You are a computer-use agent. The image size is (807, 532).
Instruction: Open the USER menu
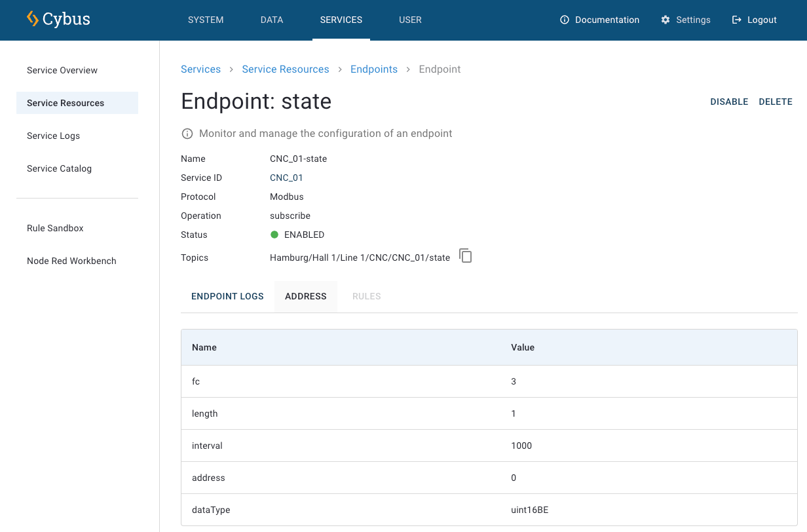click(x=410, y=20)
